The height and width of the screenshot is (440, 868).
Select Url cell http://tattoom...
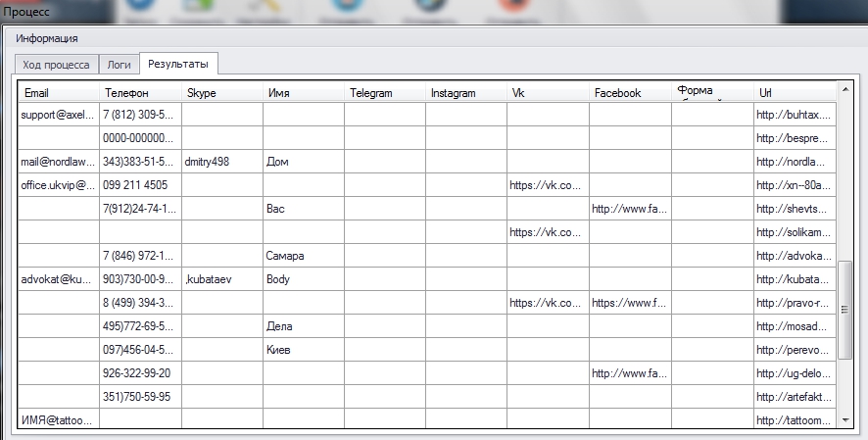(795, 419)
